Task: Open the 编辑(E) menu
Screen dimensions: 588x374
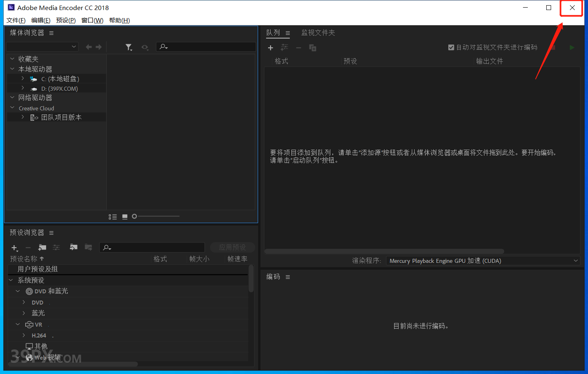Action: pyautogui.click(x=41, y=20)
